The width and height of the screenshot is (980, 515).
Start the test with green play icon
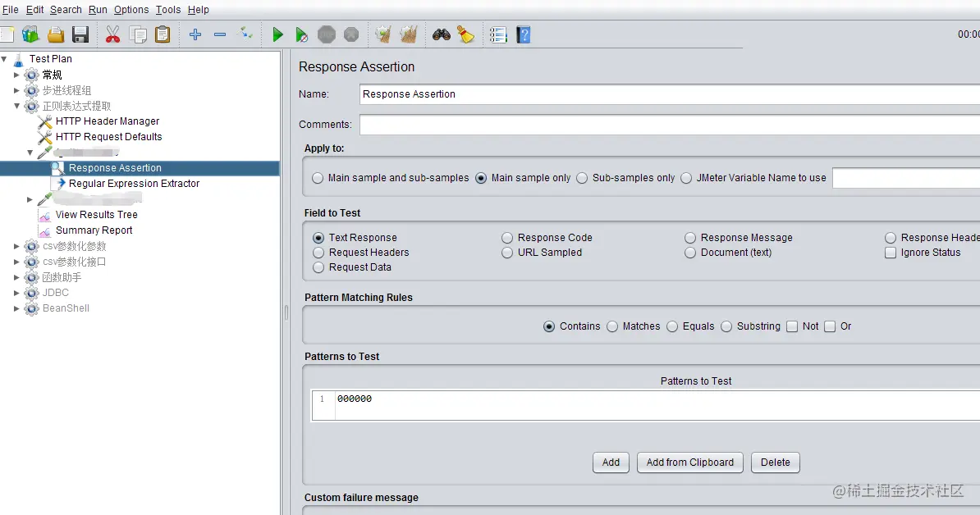(277, 35)
